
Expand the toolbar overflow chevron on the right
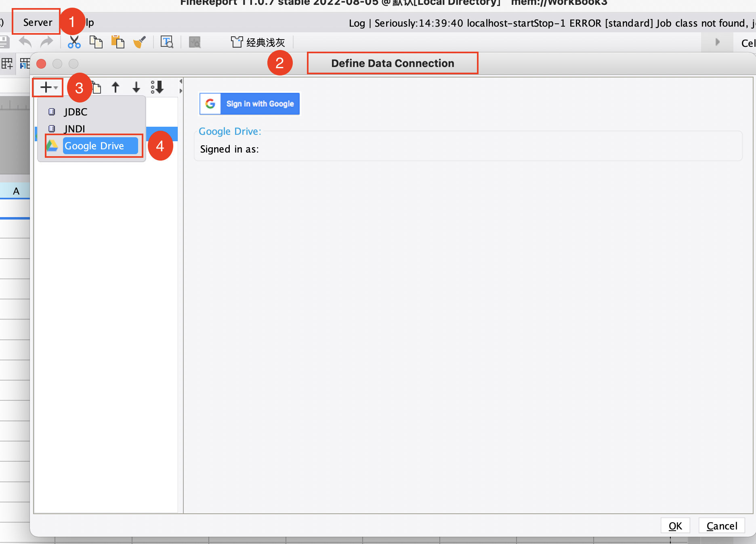(717, 42)
